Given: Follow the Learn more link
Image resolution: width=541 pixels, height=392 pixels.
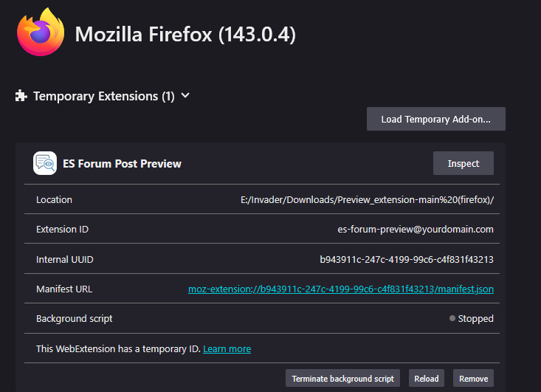Looking at the screenshot, I should [227, 348].
